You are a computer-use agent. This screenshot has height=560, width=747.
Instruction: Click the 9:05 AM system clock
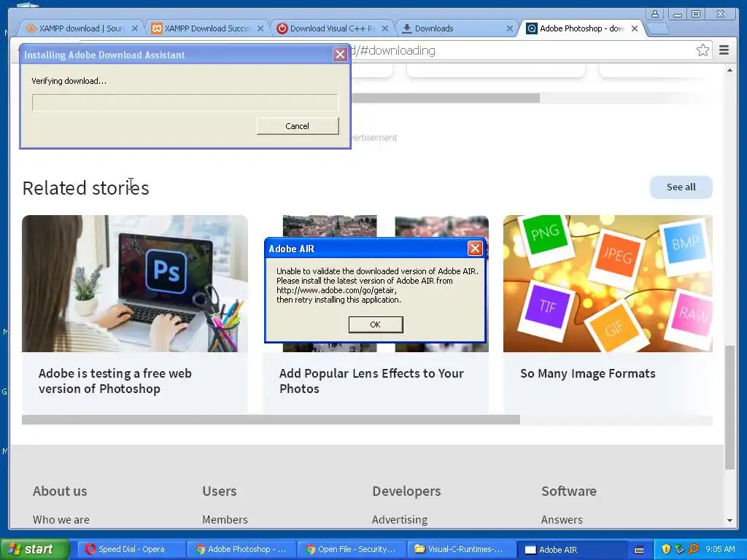pos(720,549)
